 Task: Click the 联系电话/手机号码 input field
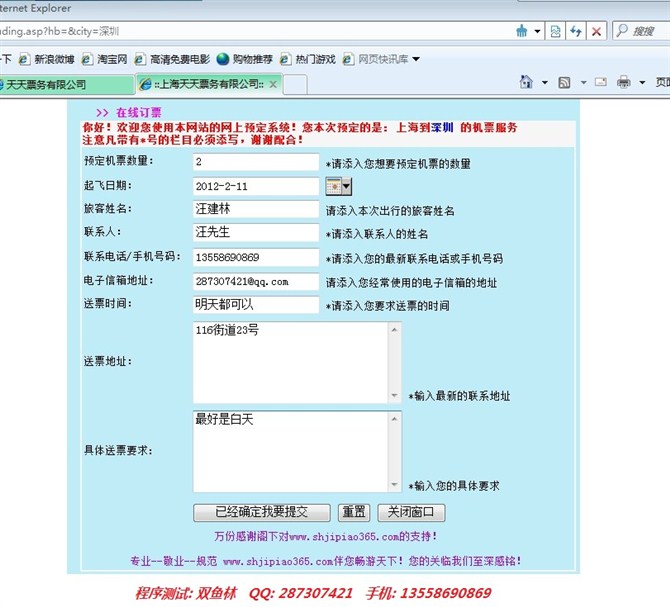(x=256, y=257)
